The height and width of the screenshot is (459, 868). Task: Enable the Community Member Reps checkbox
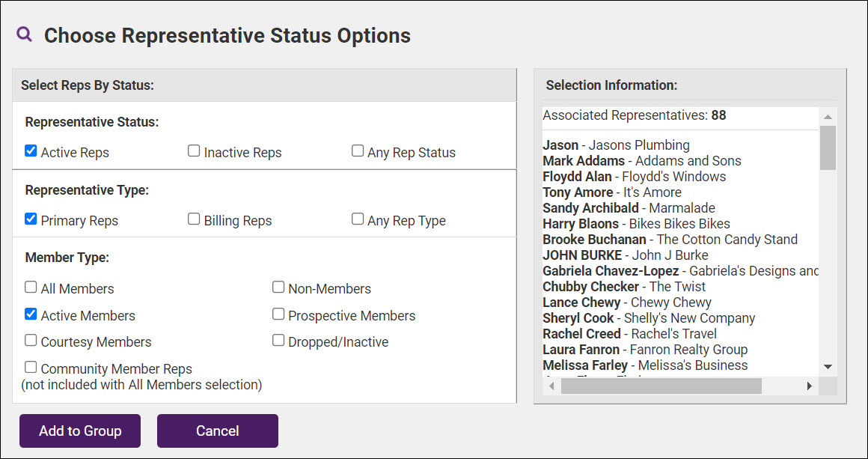click(x=31, y=367)
